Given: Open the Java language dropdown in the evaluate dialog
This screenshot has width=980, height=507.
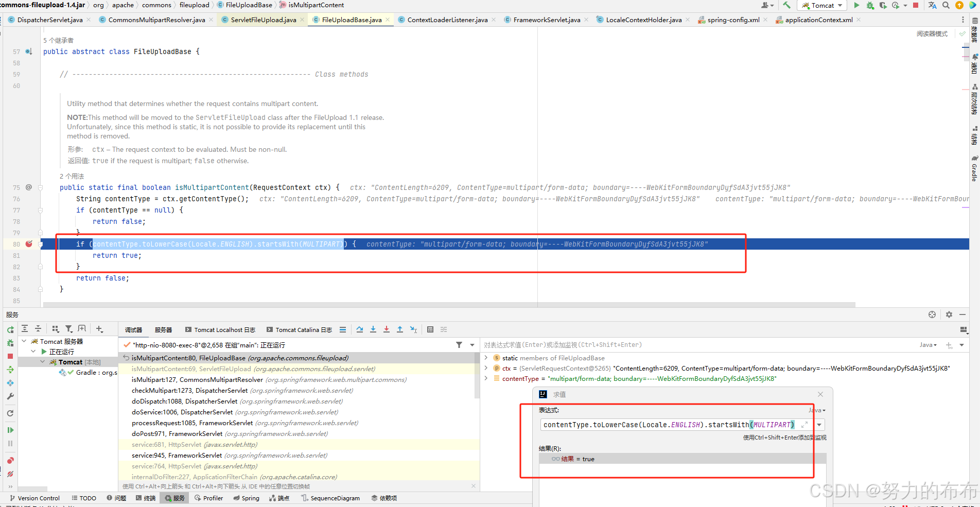Looking at the screenshot, I should coord(817,410).
